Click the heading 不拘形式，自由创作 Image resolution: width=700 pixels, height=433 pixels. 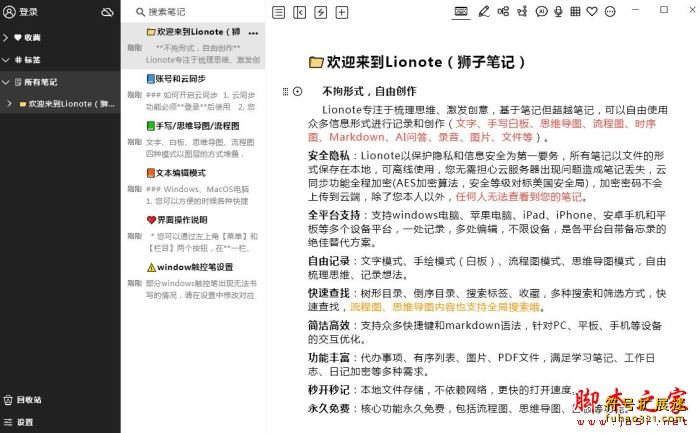pos(369,92)
